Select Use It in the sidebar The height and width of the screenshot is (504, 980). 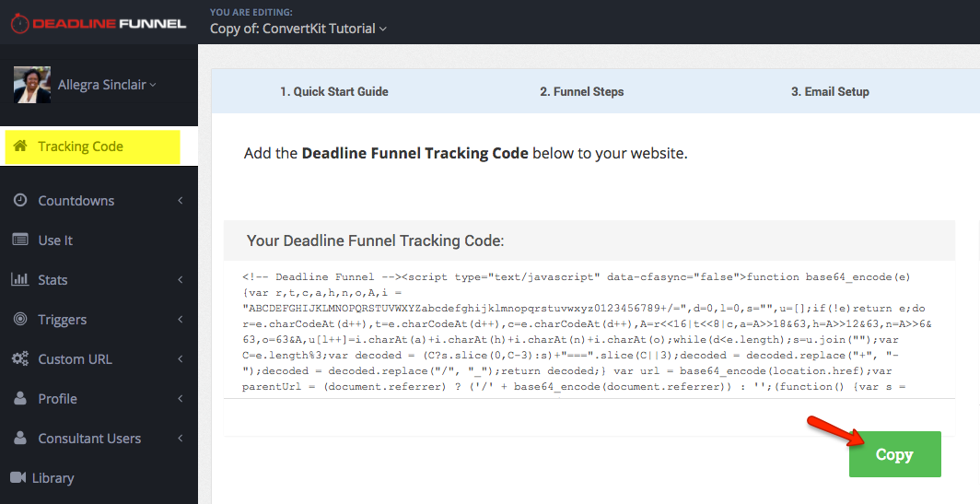point(55,240)
